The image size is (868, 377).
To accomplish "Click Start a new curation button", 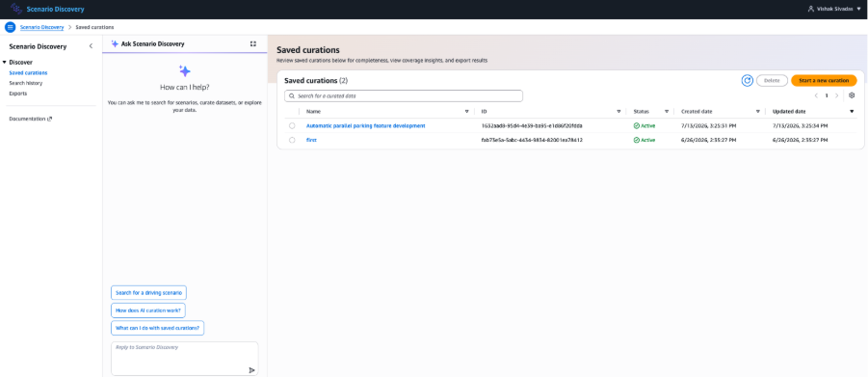I will (x=824, y=80).
